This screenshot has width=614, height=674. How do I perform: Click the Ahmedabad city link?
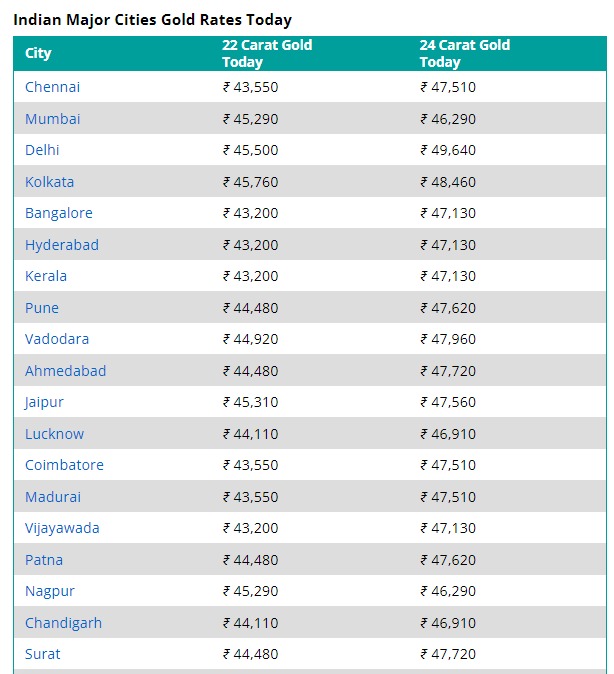coord(65,371)
